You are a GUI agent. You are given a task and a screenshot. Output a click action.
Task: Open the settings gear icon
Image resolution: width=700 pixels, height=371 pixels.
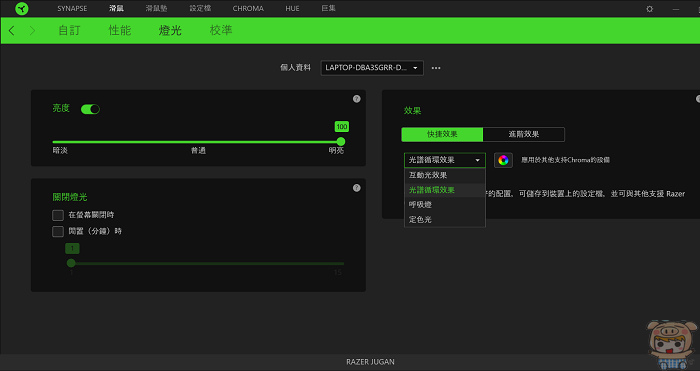coord(650,9)
